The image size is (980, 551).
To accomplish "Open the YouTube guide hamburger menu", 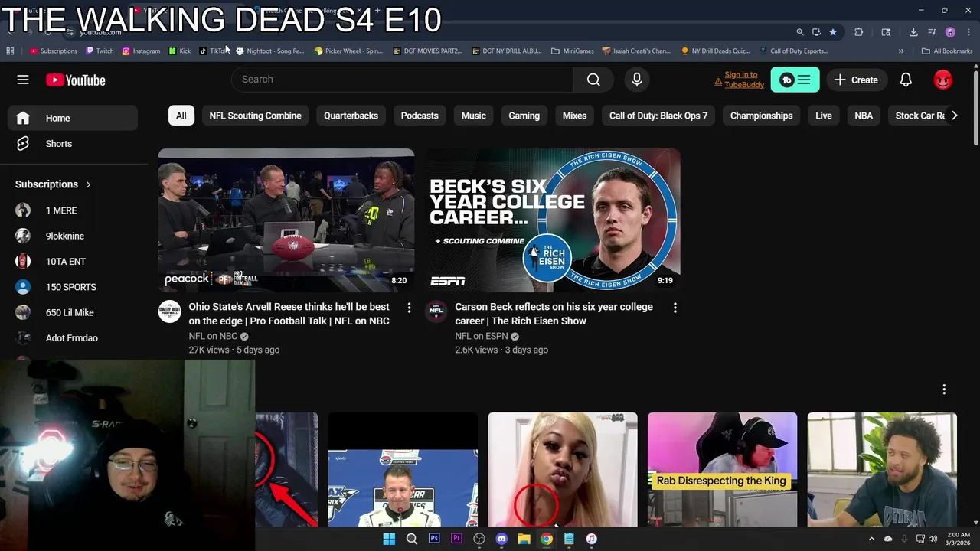I will pyautogui.click(x=23, y=80).
